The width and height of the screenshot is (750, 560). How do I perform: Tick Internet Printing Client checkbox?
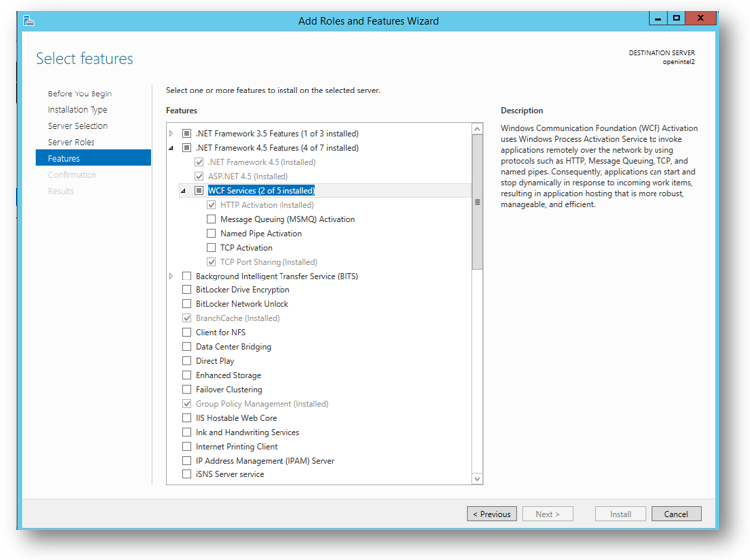tap(187, 447)
